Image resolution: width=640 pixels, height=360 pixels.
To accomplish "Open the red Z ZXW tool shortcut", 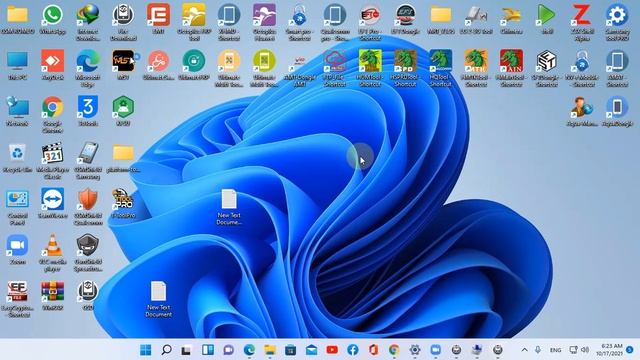I will tap(582, 15).
